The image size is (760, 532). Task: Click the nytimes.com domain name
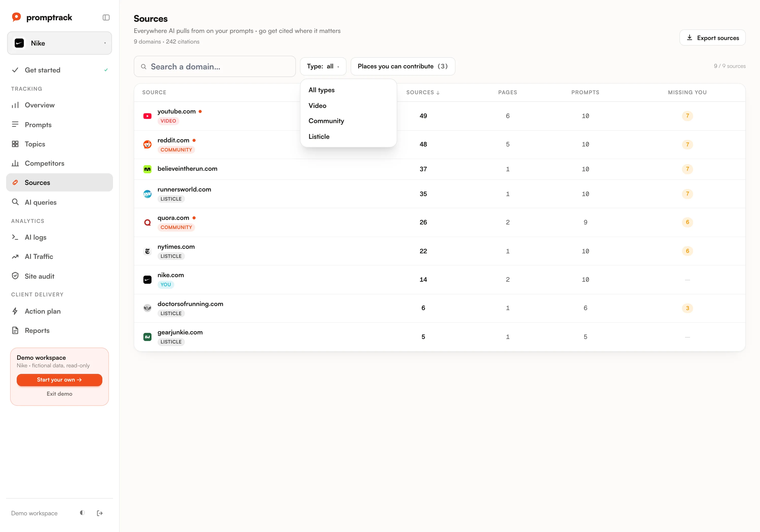click(176, 247)
